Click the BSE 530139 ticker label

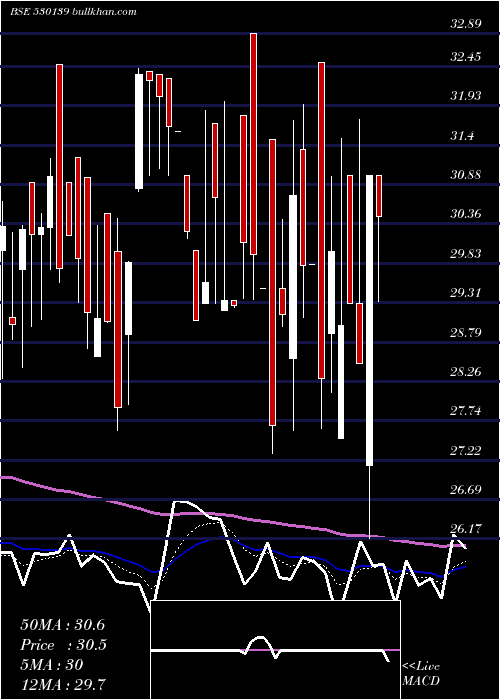(x=39, y=12)
